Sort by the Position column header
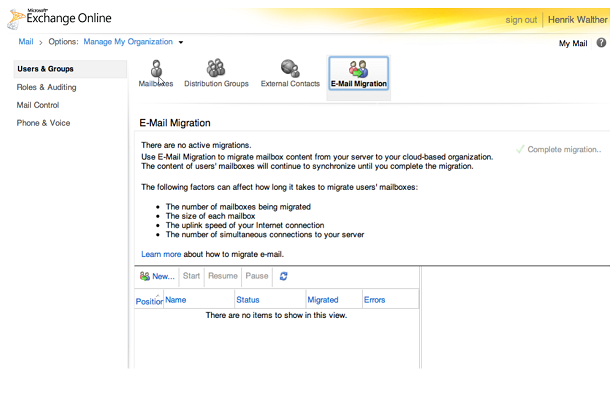Screen dimensions: 615x398 click(x=149, y=301)
